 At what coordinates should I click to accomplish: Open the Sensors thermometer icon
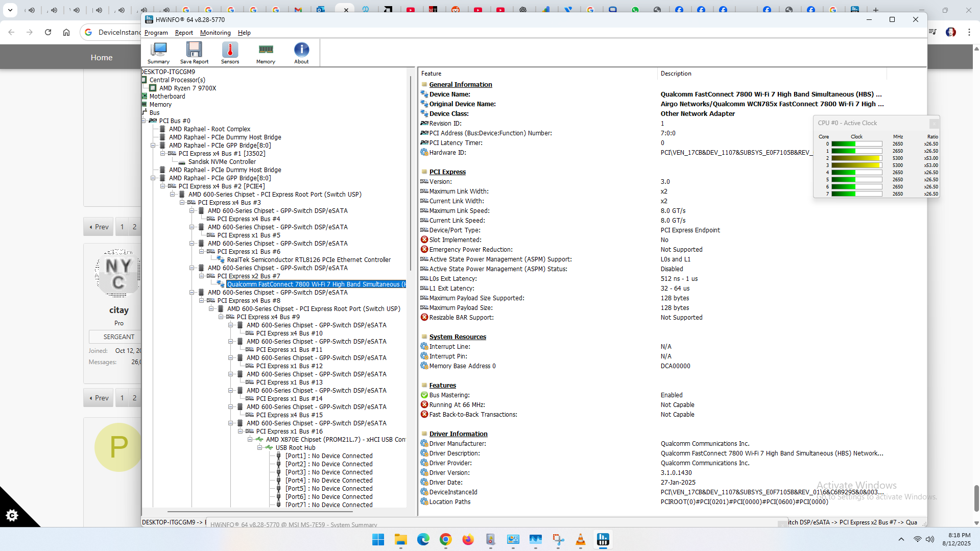[x=230, y=53]
